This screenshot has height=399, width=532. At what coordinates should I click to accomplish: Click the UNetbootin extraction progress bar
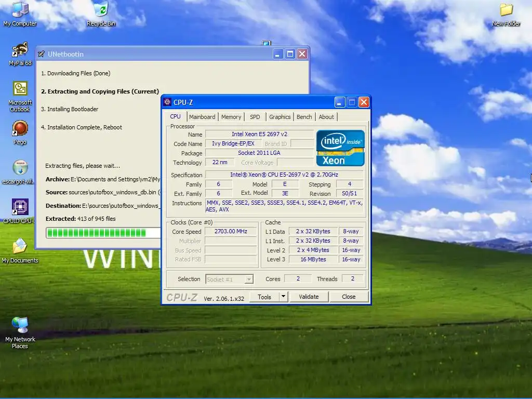[103, 233]
